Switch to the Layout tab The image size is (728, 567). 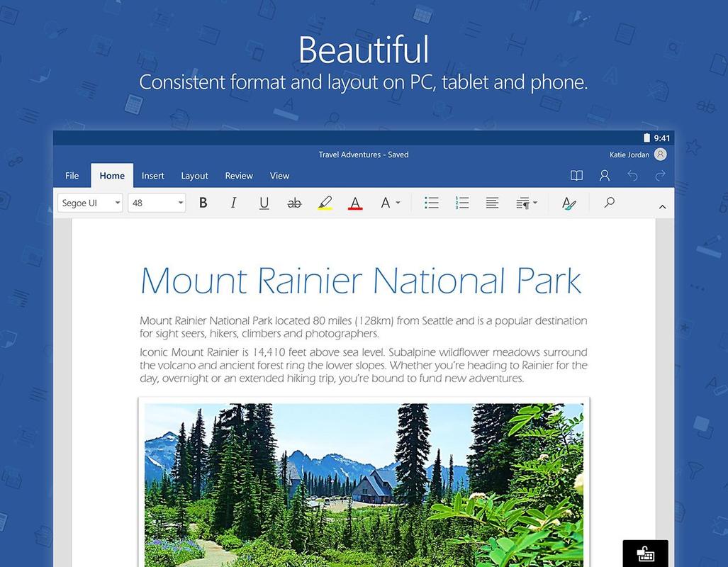194,176
